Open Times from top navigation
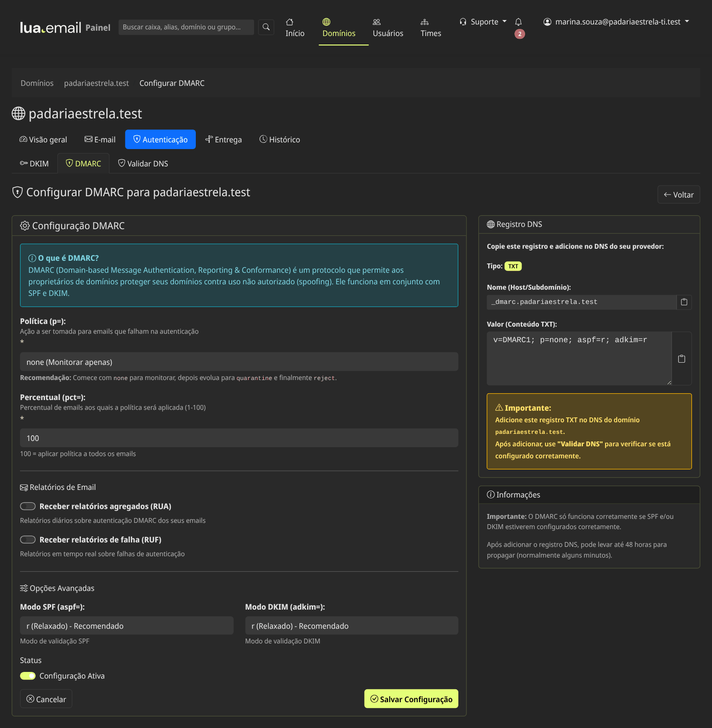The height and width of the screenshot is (728, 712). pos(431,28)
